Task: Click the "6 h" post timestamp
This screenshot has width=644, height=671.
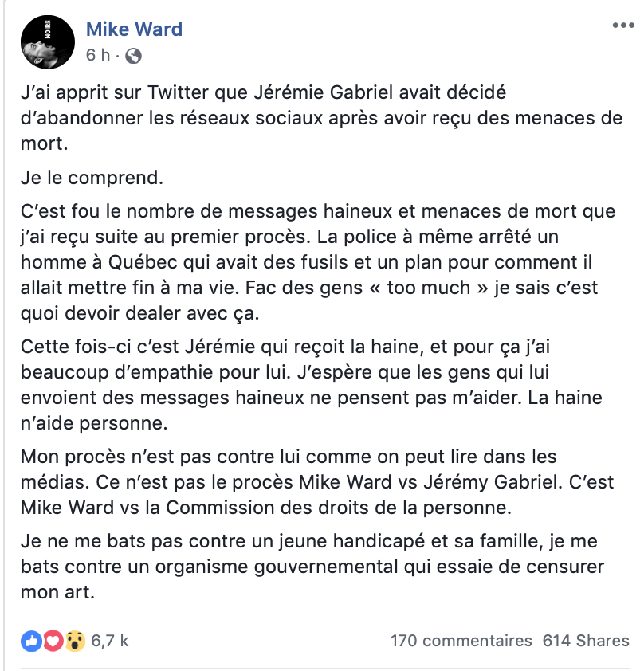Action: [x=98, y=55]
